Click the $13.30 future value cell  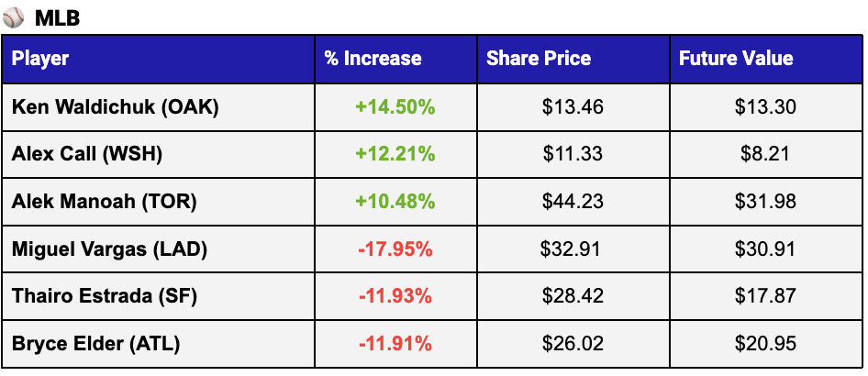pyautogui.click(x=765, y=106)
